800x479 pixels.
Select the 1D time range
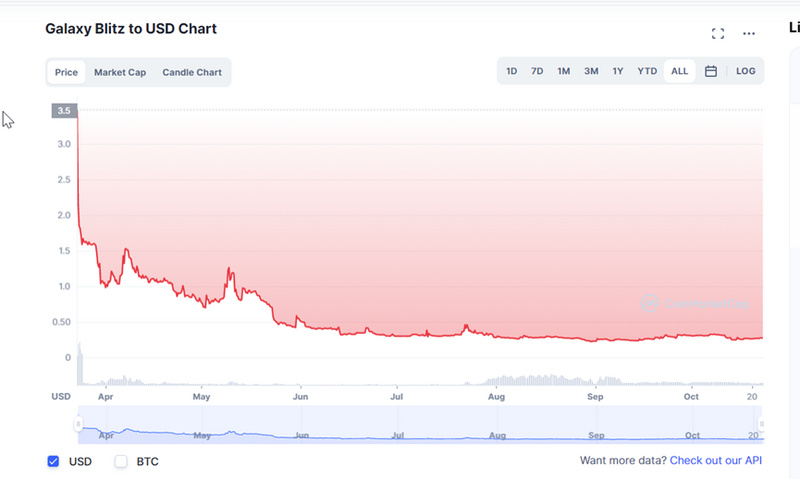click(512, 71)
